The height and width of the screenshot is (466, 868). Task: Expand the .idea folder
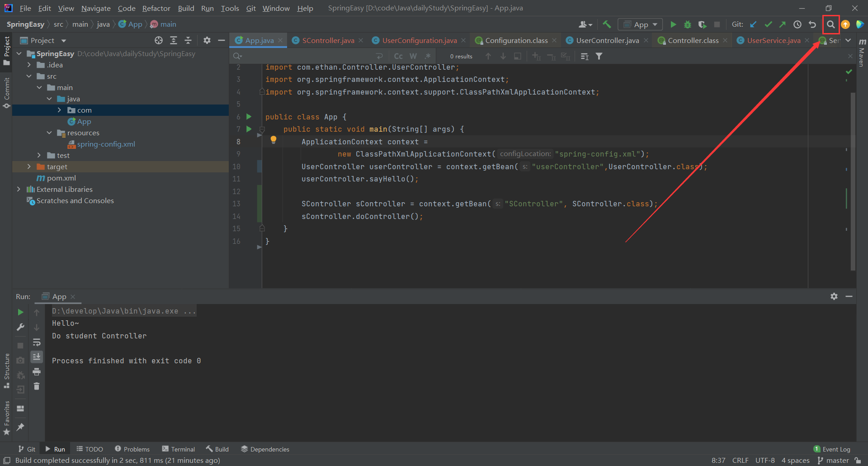click(29, 65)
